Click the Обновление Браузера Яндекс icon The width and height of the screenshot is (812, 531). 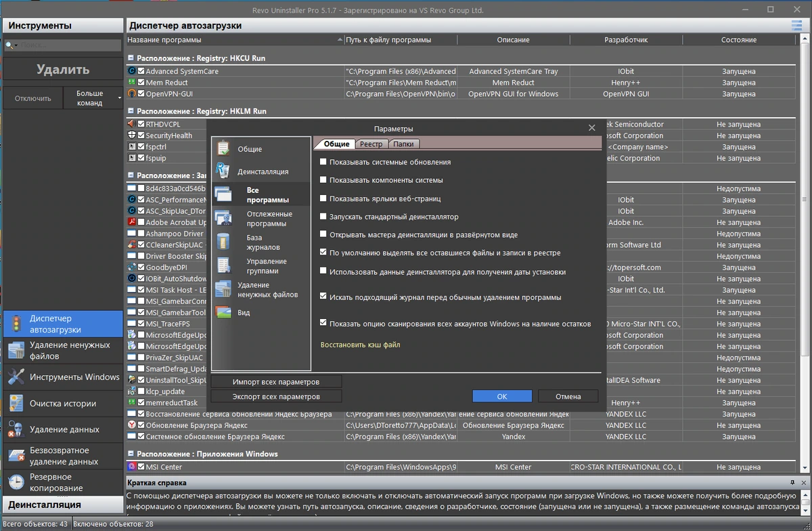click(132, 425)
